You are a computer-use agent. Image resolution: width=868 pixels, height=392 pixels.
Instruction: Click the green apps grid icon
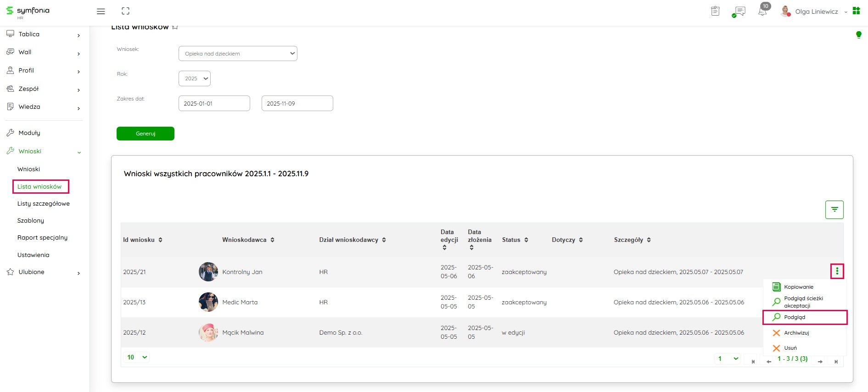pos(856,11)
